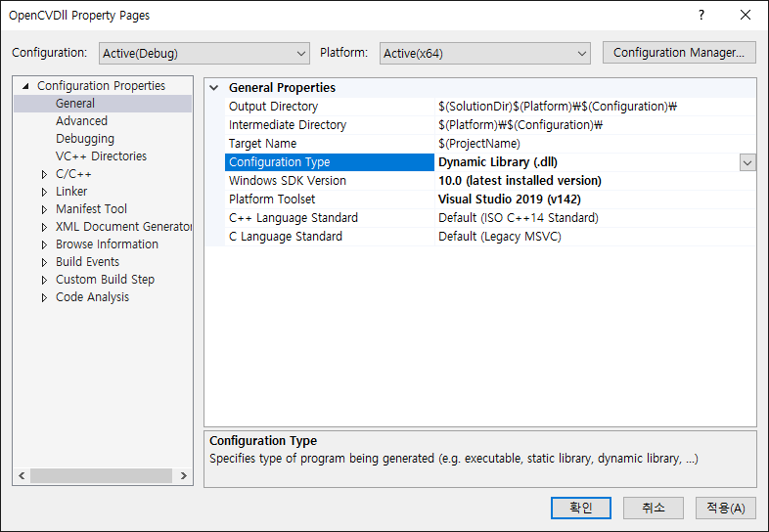Screen dimensions: 769x532
Task: Open the Dynamic Library (.dll) dropdown arrow
Action: click(747, 162)
